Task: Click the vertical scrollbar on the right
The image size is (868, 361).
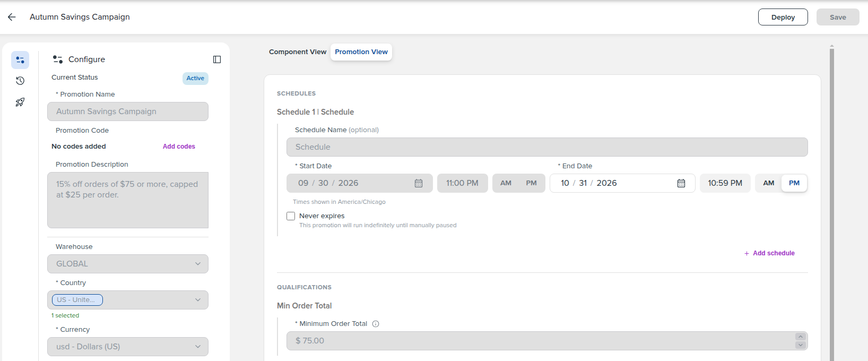Action: point(832,204)
